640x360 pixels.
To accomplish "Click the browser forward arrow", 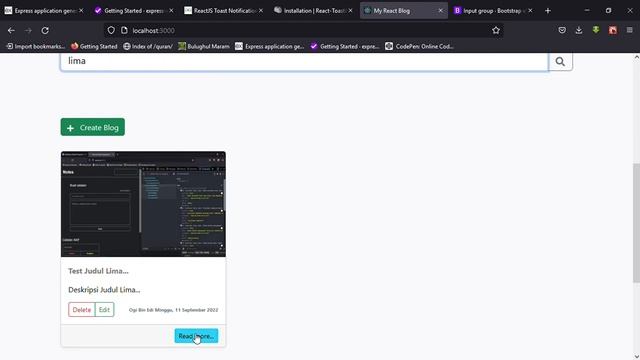I will coord(28,31).
